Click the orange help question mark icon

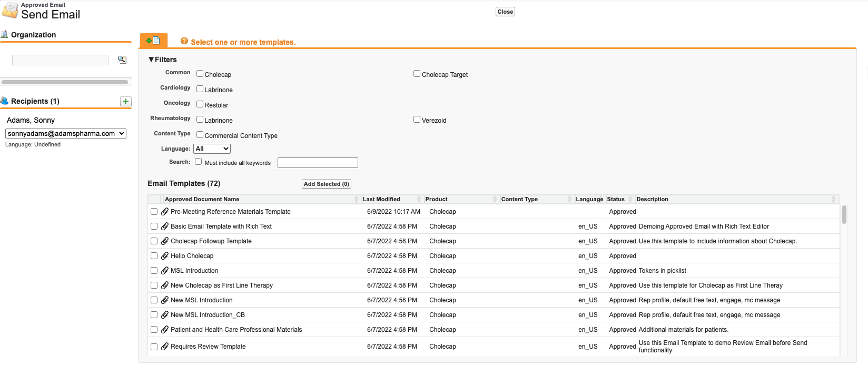[x=184, y=41]
